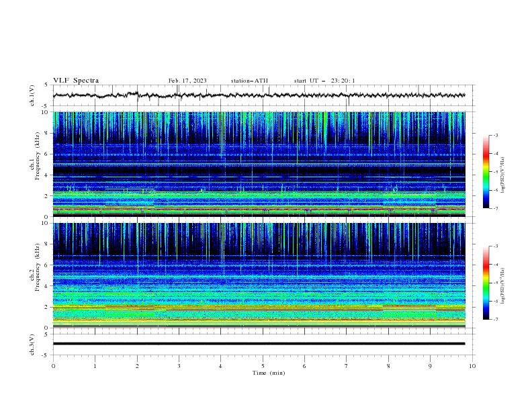The width and height of the screenshot is (532, 411).
Task: Click the "ch.1(V)" waveform axis label
Action: [x=32, y=95]
